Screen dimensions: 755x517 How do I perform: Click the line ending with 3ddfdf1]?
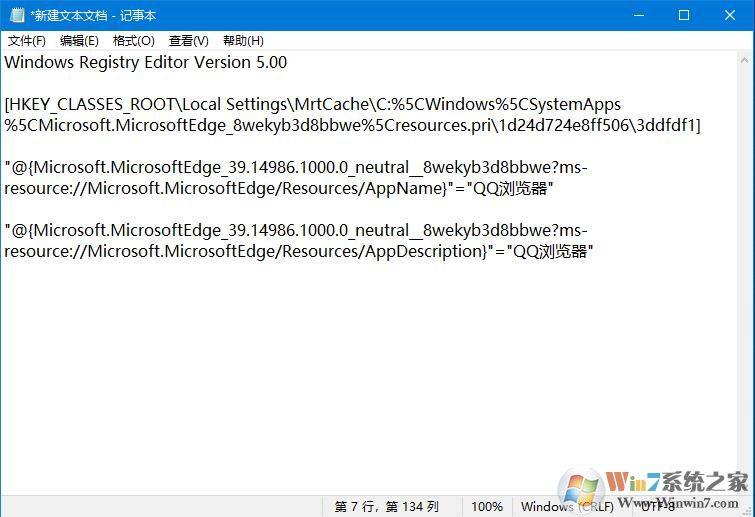(x=352, y=126)
